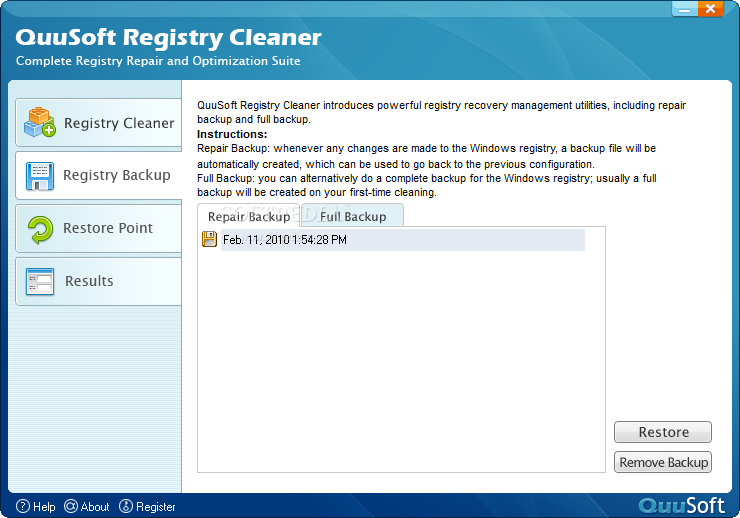Minimize the QuuSoft Registry Cleaner window

click(685, 9)
